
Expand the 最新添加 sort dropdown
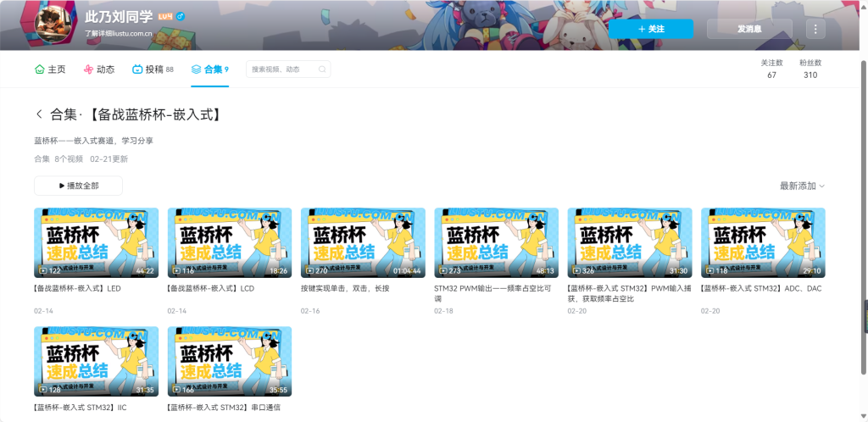point(802,186)
